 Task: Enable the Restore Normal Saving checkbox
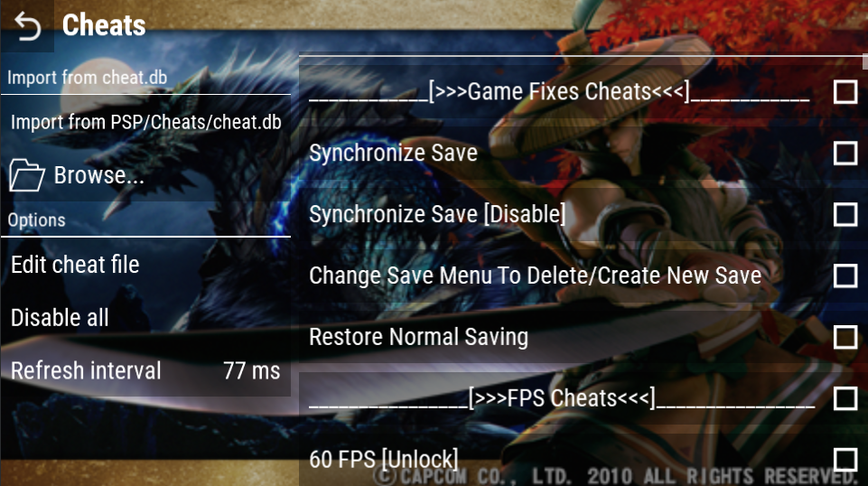pos(845,337)
